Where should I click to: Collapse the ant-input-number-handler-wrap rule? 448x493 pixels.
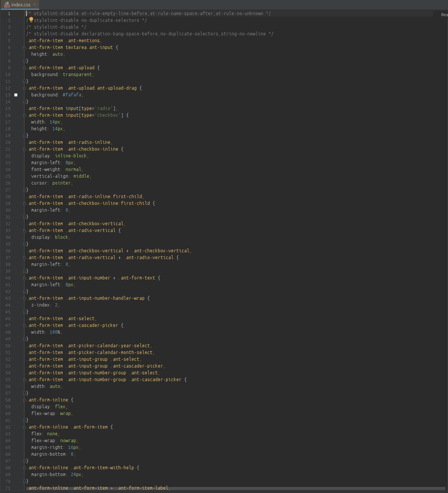point(24,298)
